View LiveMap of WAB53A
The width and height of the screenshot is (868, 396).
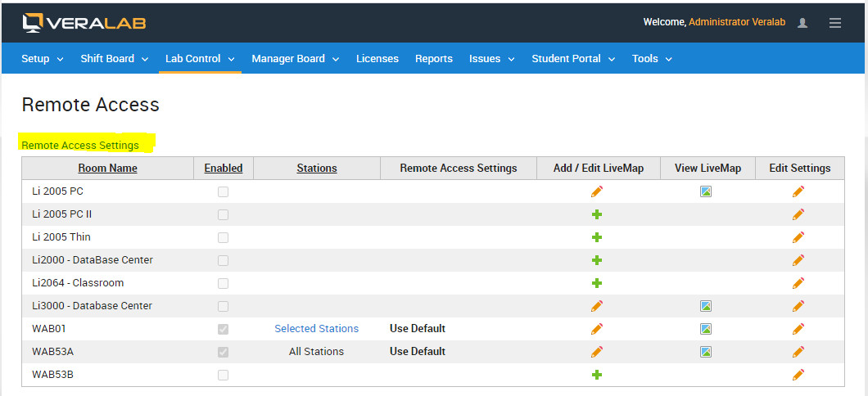click(705, 352)
